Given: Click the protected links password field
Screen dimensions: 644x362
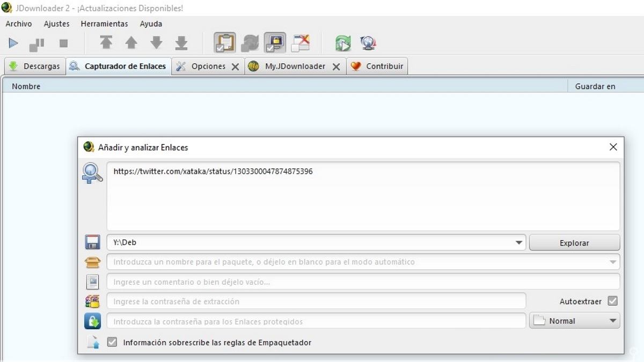Looking at the screenshot, I should point(316,321).
